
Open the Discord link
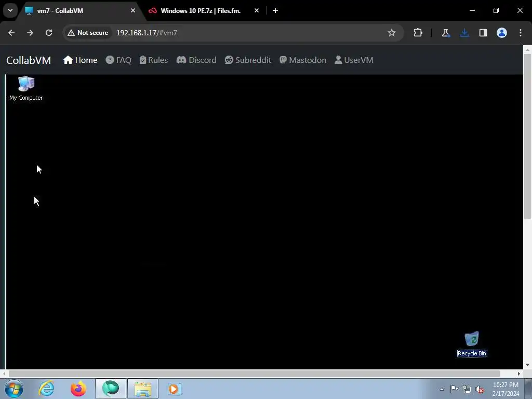click(x=196, y=60)
